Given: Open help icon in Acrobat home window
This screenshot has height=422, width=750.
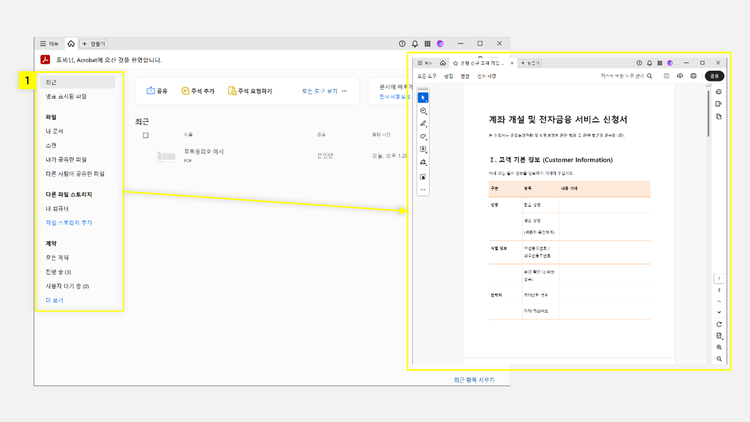Looking at the screenshot, I should [x=402, y=44].
